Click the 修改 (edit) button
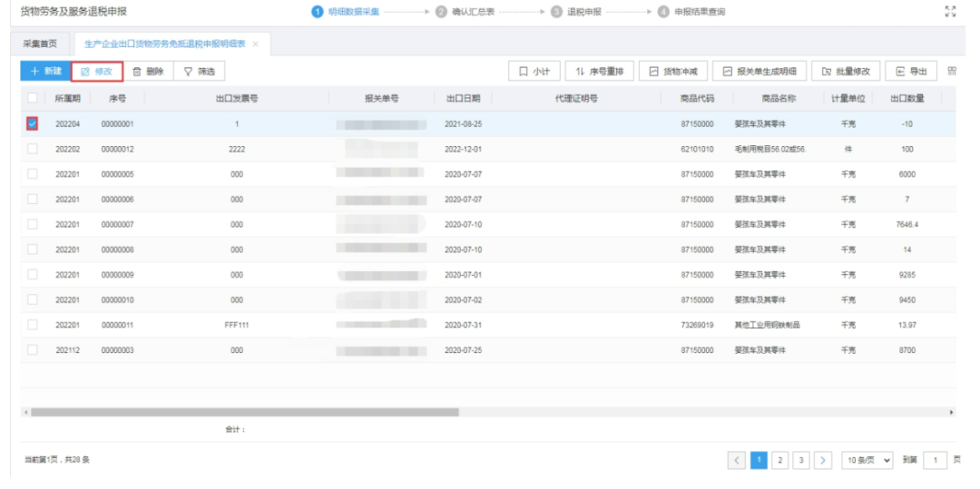This screenshot has height=489, width=980. click(97, 72)
